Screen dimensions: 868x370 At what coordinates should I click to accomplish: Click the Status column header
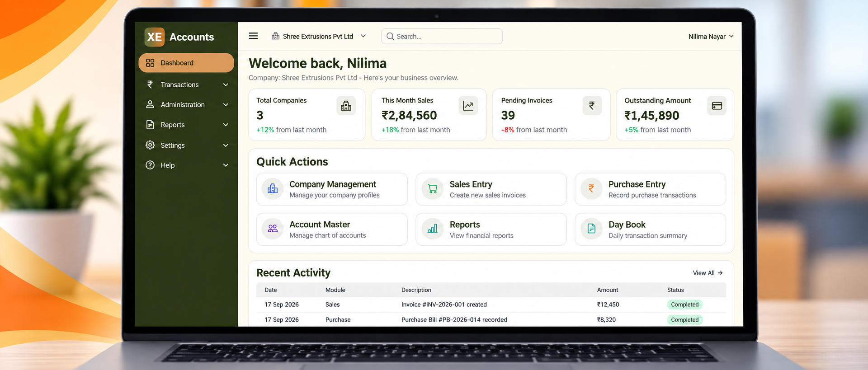[x=675, y=290]
